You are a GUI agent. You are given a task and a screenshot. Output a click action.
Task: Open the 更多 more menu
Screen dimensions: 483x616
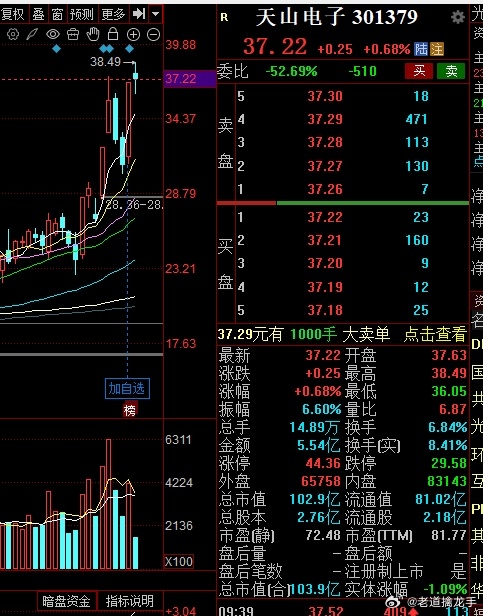click(113, 15)
